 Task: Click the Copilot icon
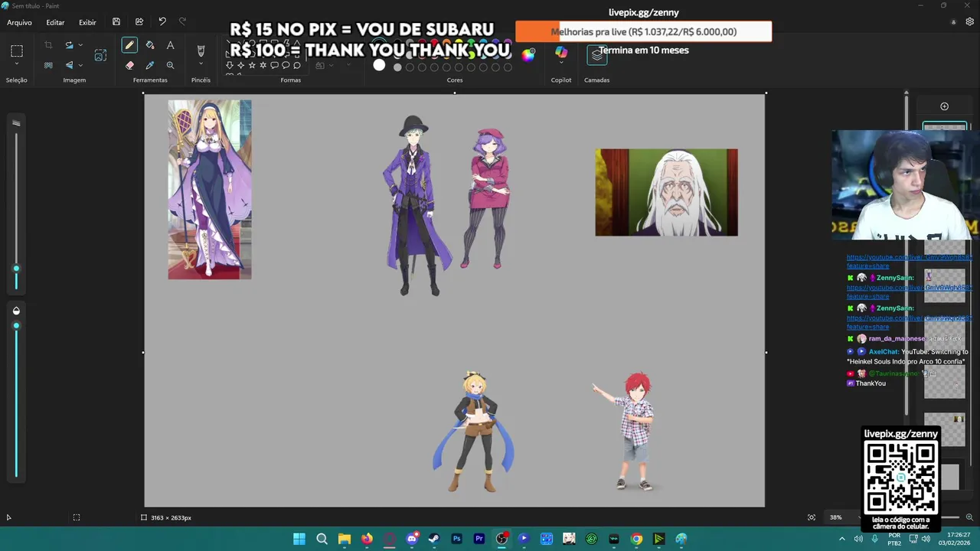pyautogui.click(x=561, y=52)
